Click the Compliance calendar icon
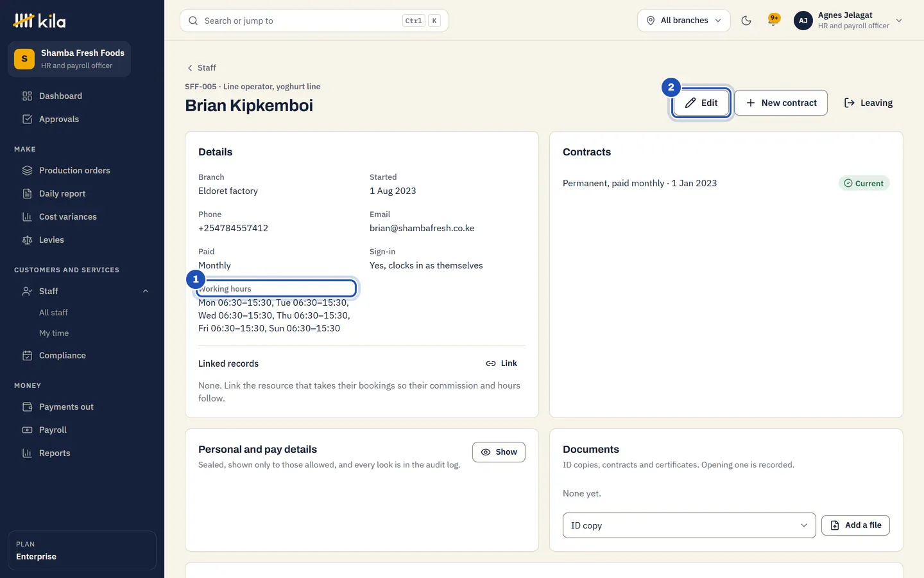Viewport: 924px width, 578px height. click(x=27, y=356)
